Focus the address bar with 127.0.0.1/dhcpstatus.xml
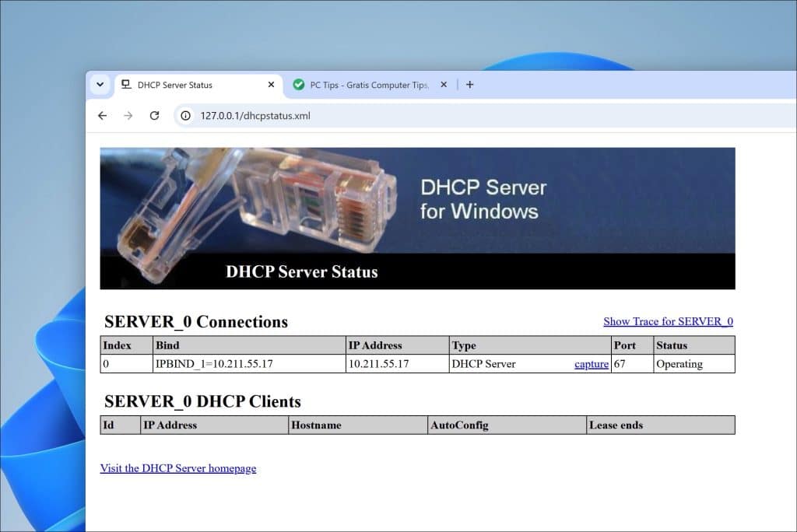The height and width of the screenshot is (532, 797). coord(486,116)
